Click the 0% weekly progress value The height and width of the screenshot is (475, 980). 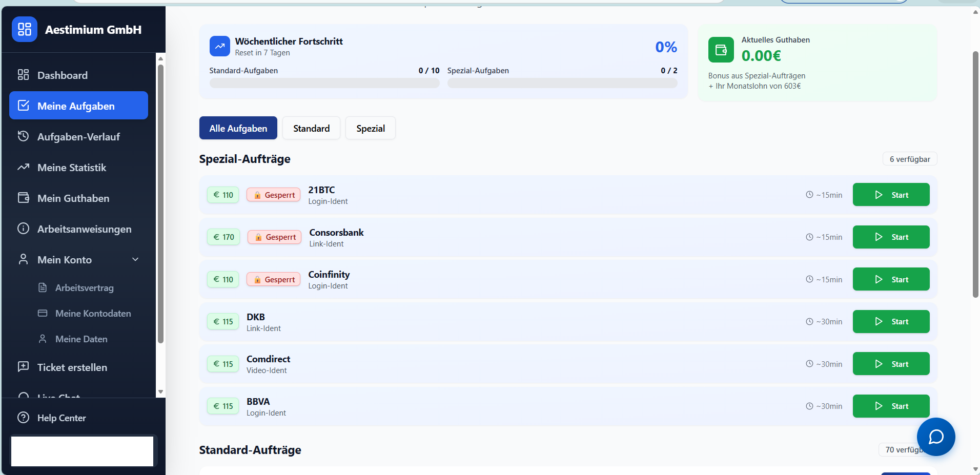[666, 47]
